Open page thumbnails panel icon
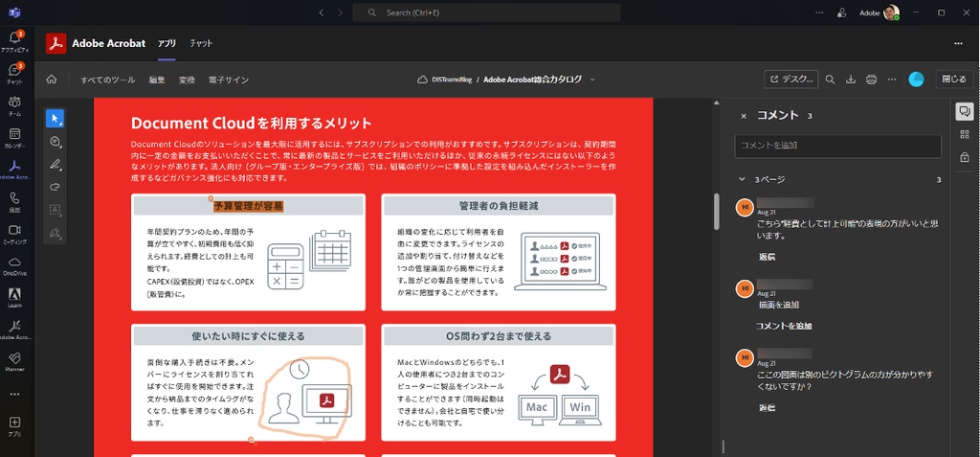The height and width of the screenshot is (457, 980). click(x=965, y=134)
